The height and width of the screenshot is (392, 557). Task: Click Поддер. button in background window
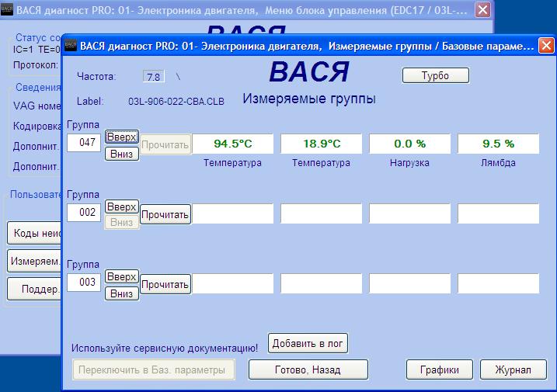[34, 289]
